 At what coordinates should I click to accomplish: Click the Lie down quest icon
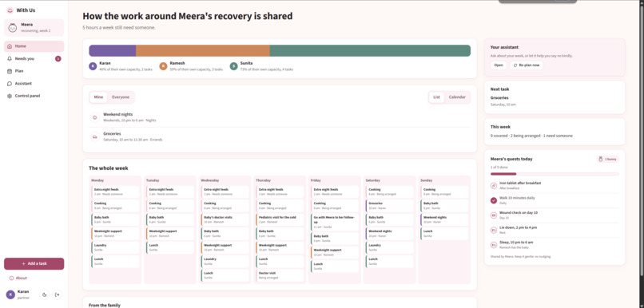(494, 230)
